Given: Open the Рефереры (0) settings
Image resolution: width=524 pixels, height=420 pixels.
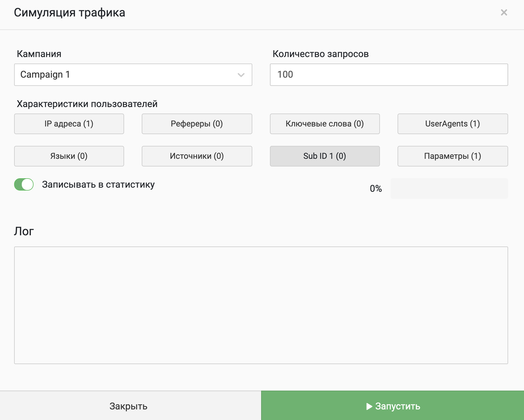Looking at the screenshot, I should coord(197,124).
